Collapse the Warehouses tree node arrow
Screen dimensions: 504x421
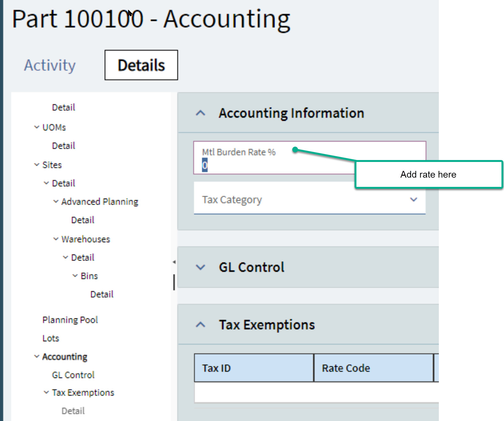click(x=56, y=239)
